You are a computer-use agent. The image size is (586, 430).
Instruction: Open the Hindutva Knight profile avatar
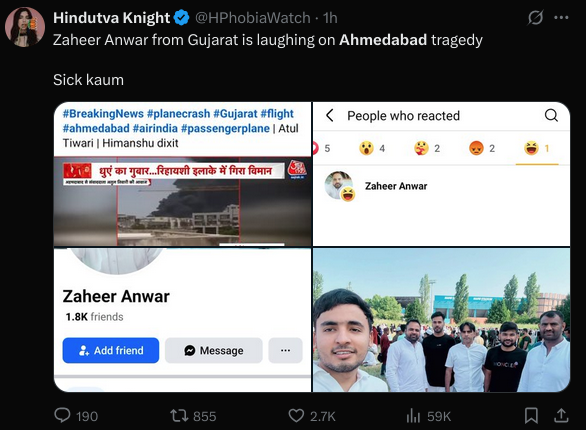point(25,27)
